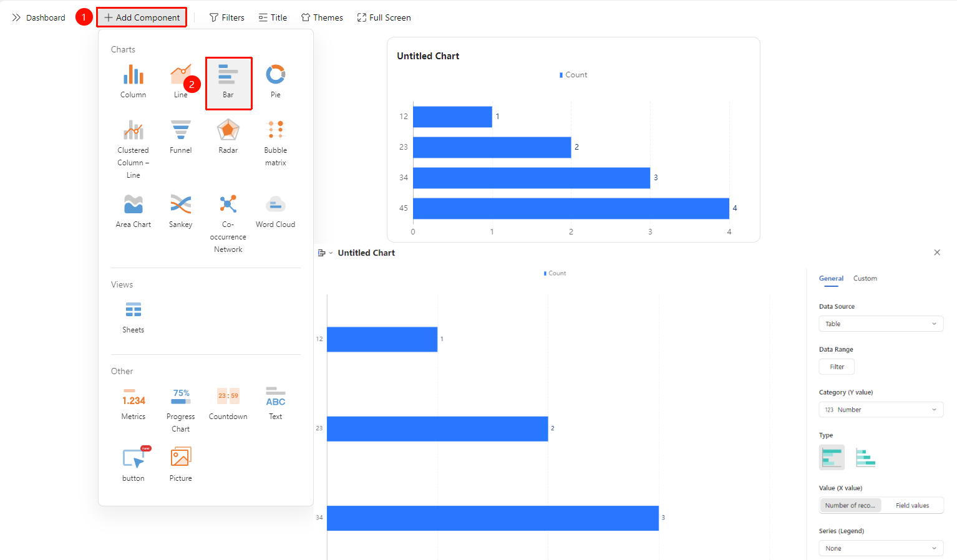Insert a Sankey chart
The height and width of the screenshot is (560, 957).
(x=181, y=204)
